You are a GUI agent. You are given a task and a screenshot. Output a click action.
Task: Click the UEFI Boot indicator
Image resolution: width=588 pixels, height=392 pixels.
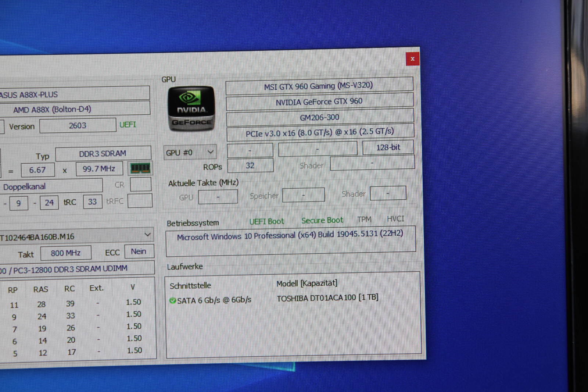[267, 221]
